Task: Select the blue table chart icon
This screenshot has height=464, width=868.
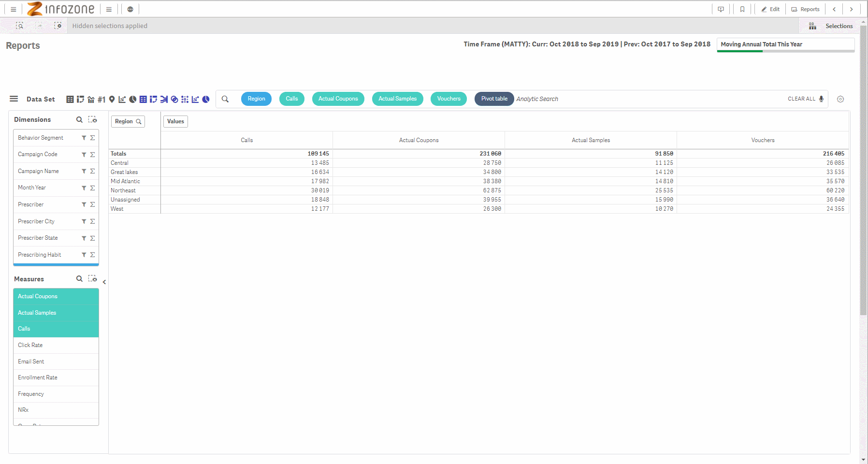Action: click(143, 99)
